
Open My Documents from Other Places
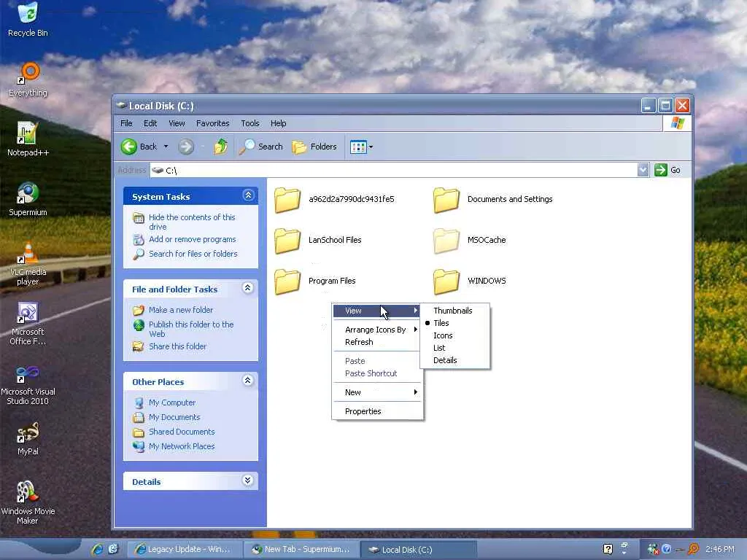click(x=174, y=417)
